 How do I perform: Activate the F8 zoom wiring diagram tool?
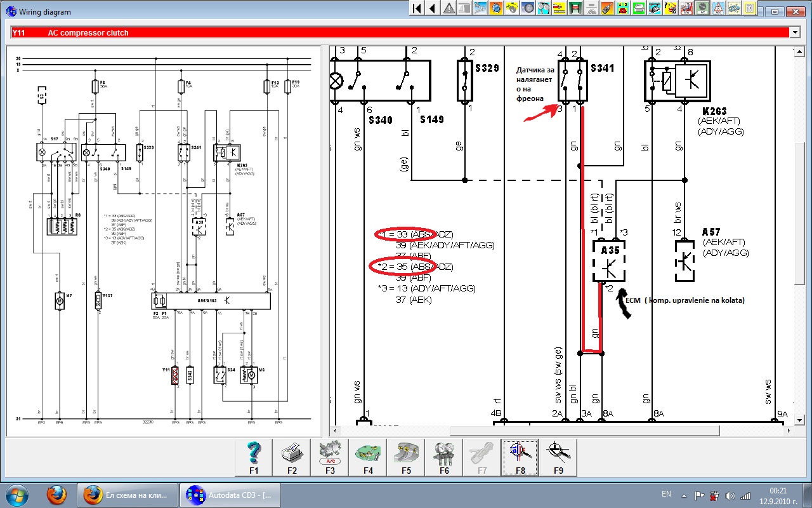point(520,457)
